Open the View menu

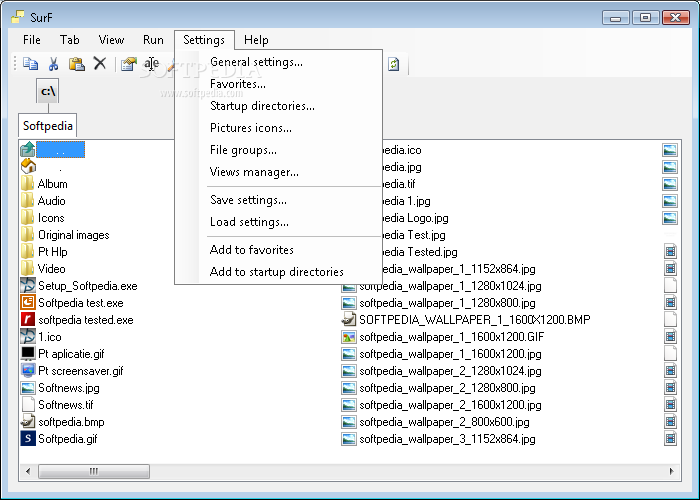pos(111,40)
